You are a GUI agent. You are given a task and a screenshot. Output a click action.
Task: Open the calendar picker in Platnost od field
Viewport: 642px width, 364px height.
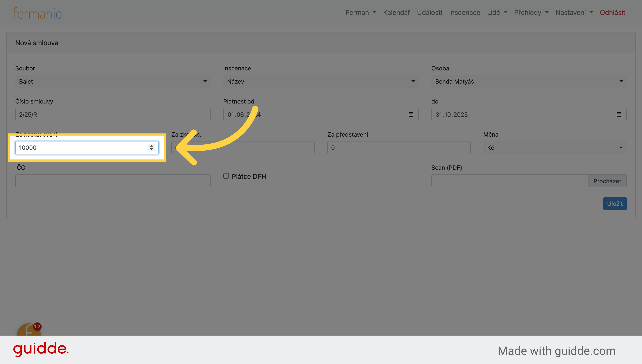tap(411, 115)
